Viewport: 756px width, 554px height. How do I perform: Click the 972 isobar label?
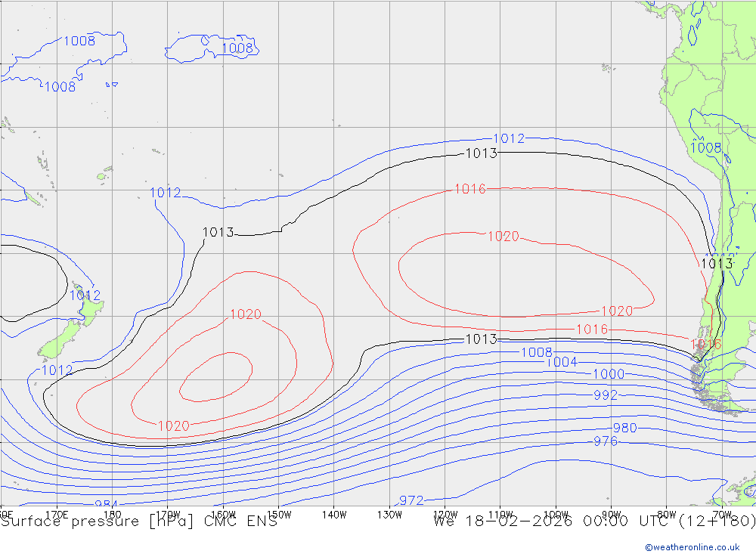point(411,500)
